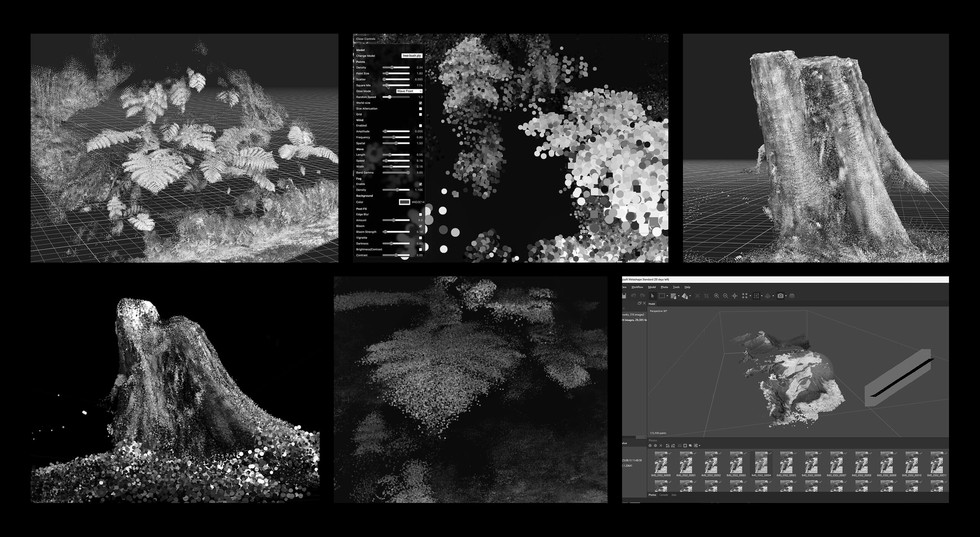Turn on the Vignette checkbox
980x537 pixels.
(420, 238)
